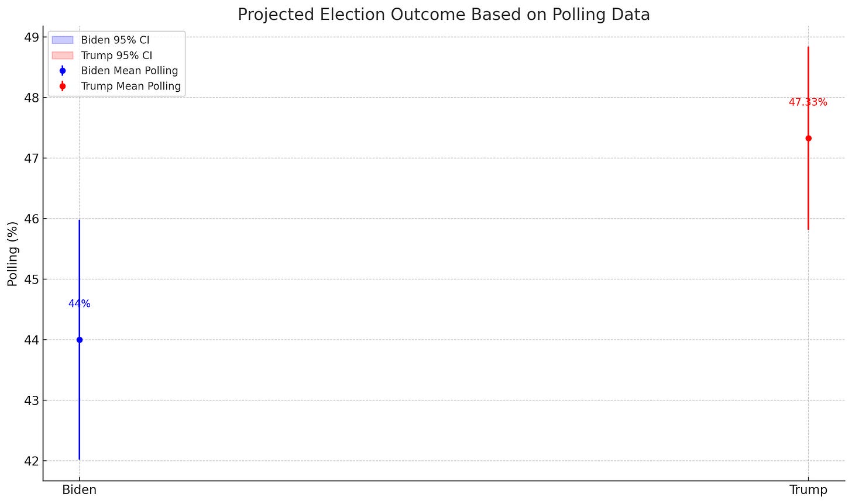This screenshot has width=852, height=504.
Task: Click the chart title text
Action: click(444, 15)
